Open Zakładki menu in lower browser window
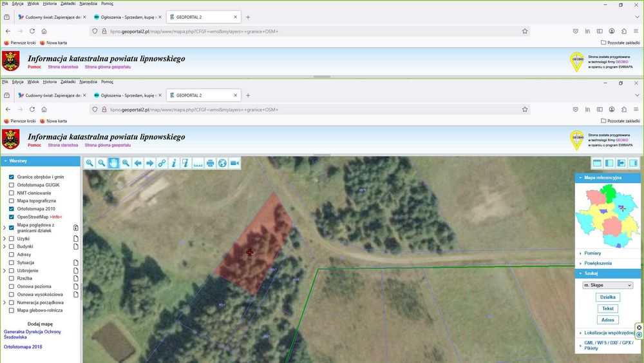 (x=68, y=82)
